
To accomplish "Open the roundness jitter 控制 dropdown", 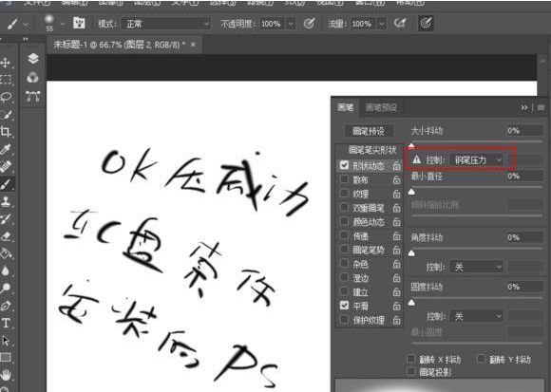I will [x=477, y=317].
